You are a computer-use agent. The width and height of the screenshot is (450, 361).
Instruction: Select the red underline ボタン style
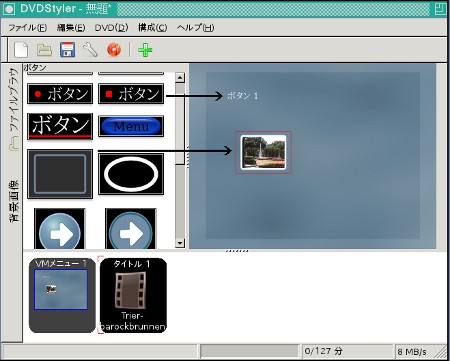(x=60, y=126)
